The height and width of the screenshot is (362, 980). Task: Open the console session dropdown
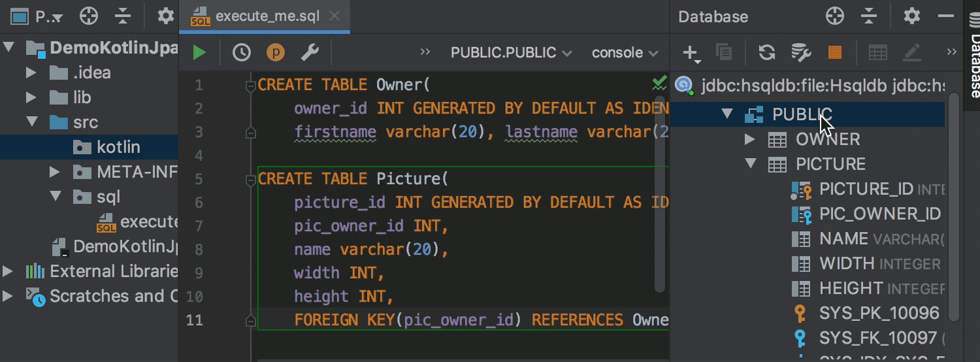point(625,53)
